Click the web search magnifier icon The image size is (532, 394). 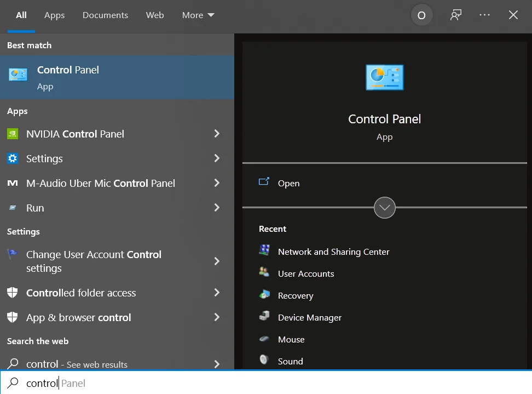[x=13, y=364]
